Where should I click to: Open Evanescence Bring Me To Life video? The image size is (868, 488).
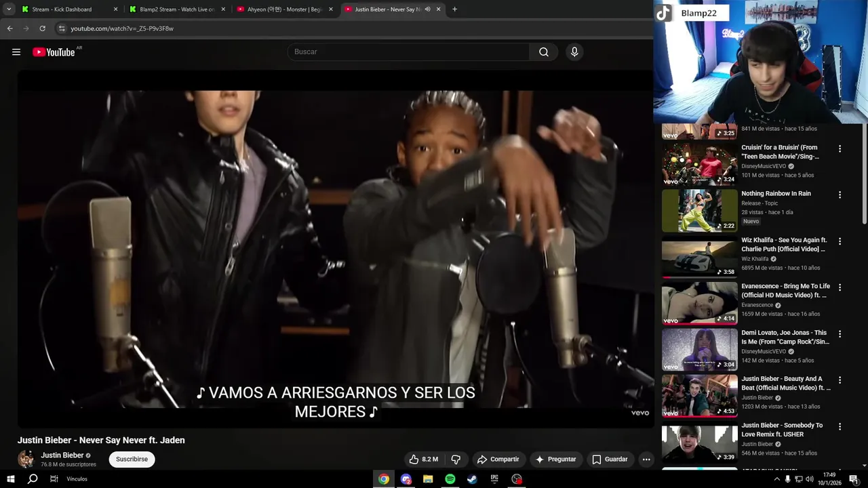coord(699,303)
